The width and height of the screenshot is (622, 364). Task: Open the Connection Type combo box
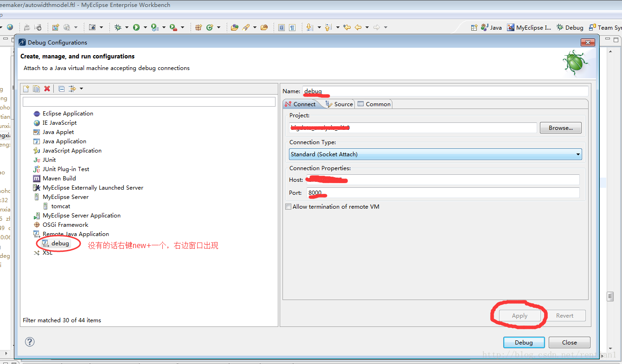(435, 154)
